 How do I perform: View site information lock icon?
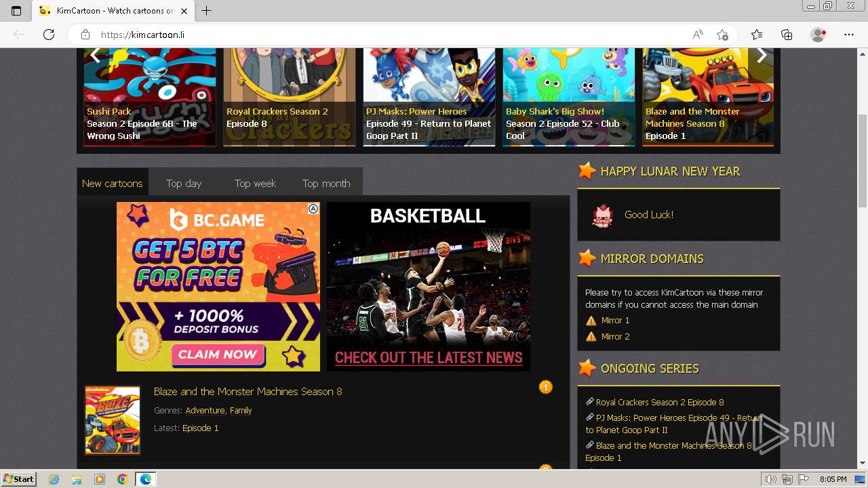pyautogui.click(x=85, y=35)
